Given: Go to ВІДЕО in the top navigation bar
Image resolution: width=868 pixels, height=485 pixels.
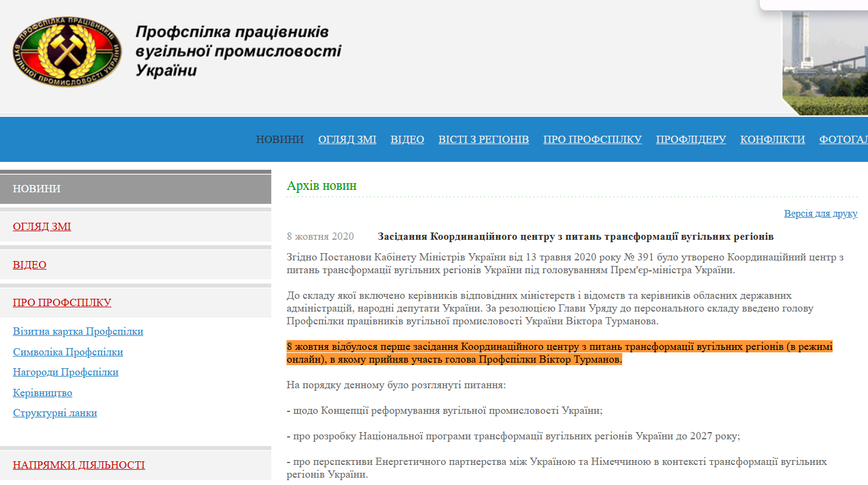Looking at the screenshot, I should coord(408,139).
